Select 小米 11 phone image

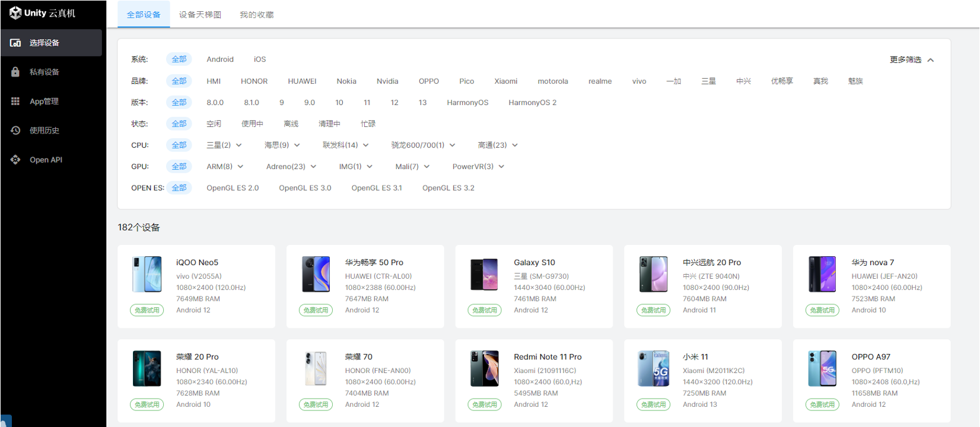point(653,368)
